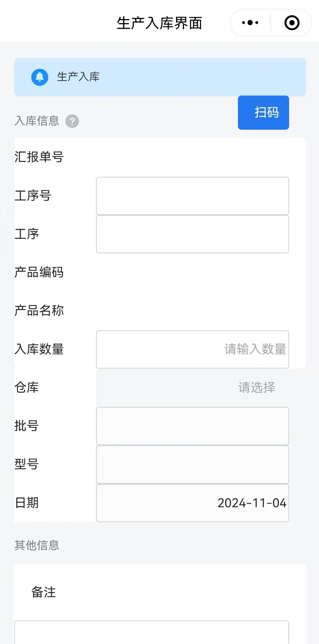Select the 型号 input box
The width and height of the screenshot is (319, 644).
[x=192, y=464]
